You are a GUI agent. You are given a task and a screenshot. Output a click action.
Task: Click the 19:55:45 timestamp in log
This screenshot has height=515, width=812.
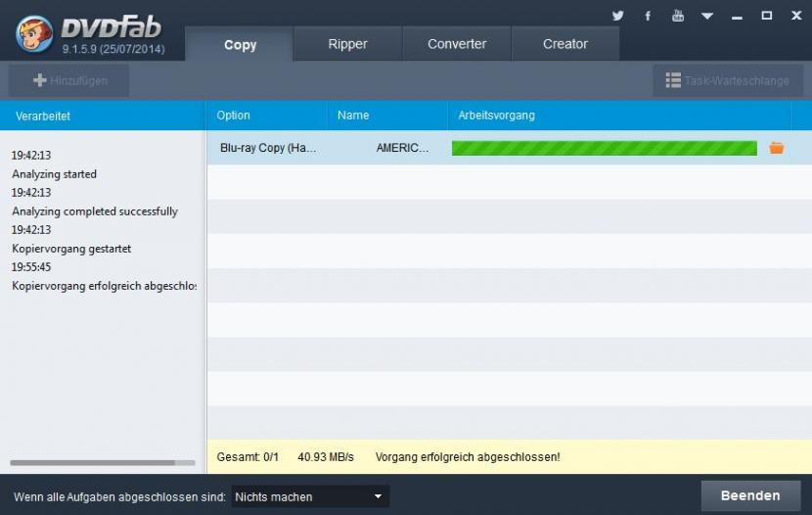tap(31, 267)
